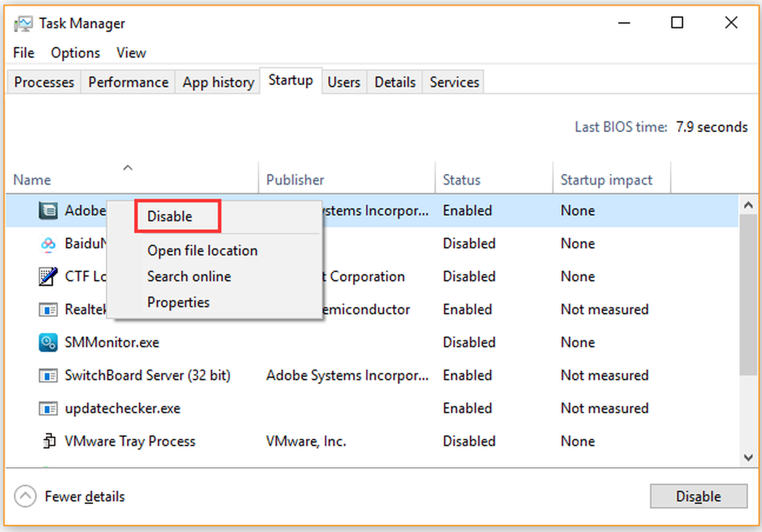Click the scrollbar up arrow
Screen dimensions: 762x532
click(747, 205)
